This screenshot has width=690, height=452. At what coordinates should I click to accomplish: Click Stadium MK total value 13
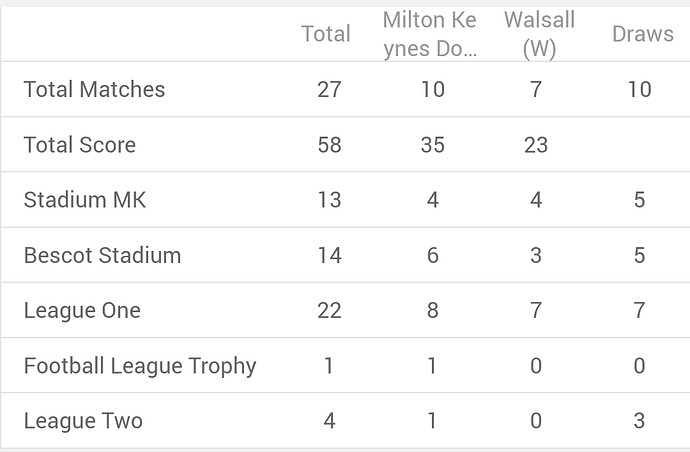coord(328,200)
